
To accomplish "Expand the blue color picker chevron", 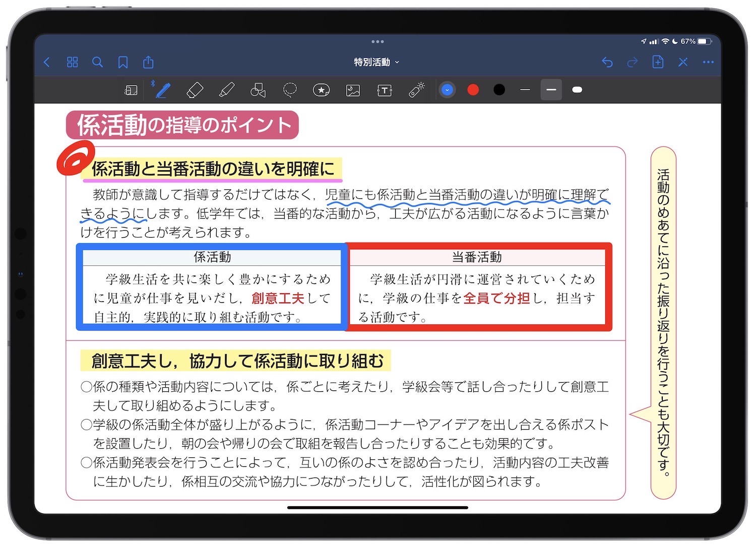I will tap(447, 90).
